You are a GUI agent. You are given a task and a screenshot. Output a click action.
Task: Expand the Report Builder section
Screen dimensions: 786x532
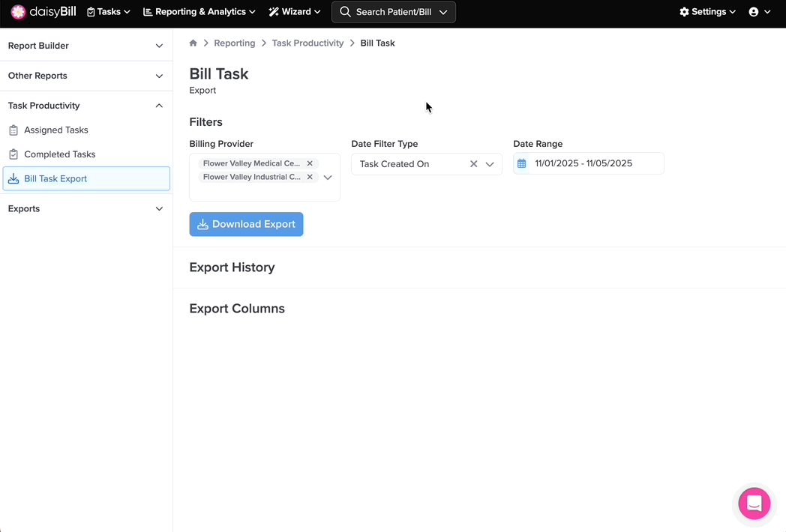(x=86, y=46)
